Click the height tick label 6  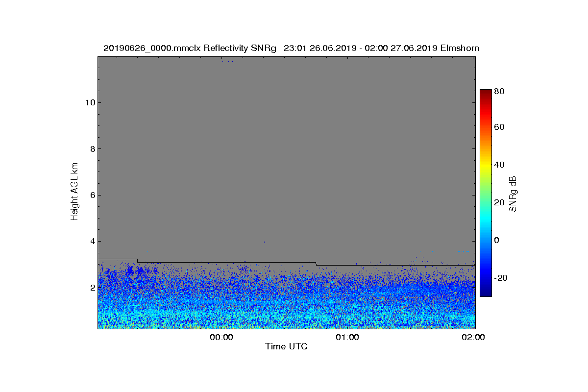[92, 195]
